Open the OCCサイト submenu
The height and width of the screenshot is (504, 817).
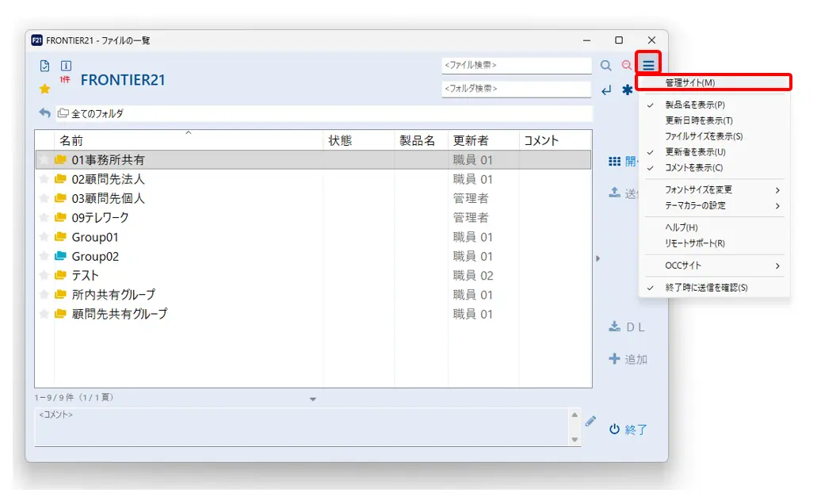[x=697, y=265]
